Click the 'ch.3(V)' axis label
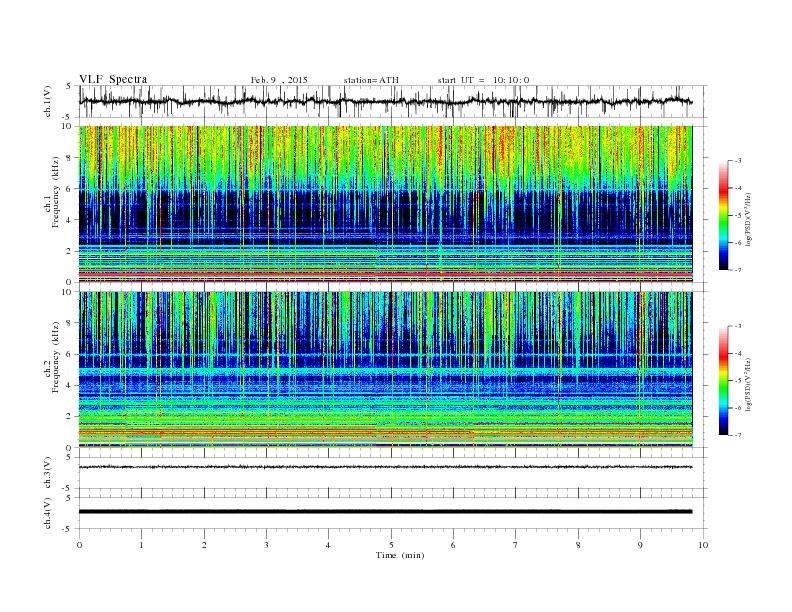 pyautogui.click(x=48, y=472)
